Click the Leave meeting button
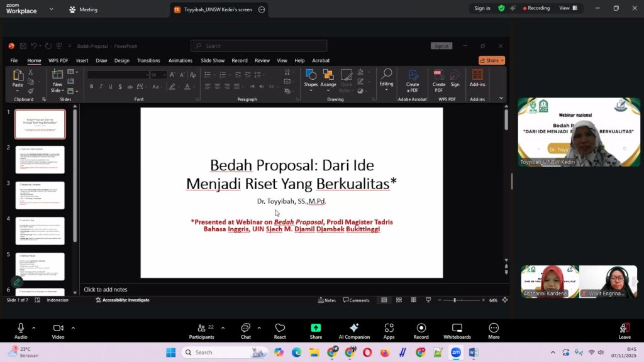 [624, 331]
